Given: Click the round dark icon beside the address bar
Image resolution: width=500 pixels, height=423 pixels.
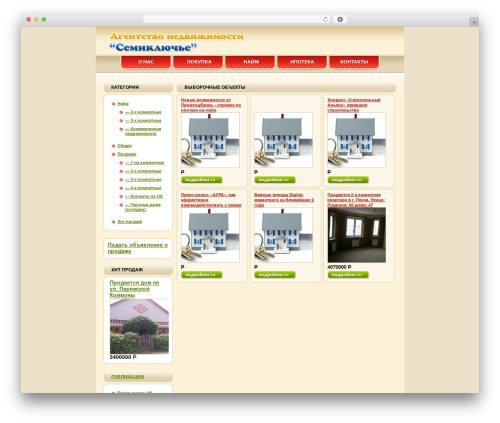Looking at the screenshot, I should coord(340,19).
